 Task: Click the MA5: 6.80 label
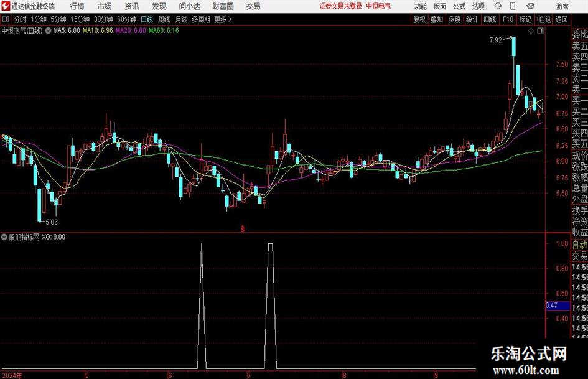tap(67, 30)
